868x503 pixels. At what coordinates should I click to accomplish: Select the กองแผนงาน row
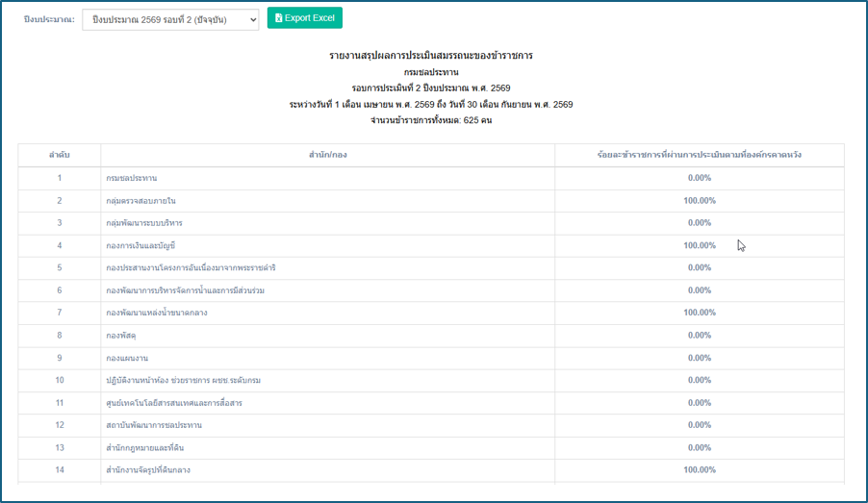pyautogui.click(x=431, y=358)
